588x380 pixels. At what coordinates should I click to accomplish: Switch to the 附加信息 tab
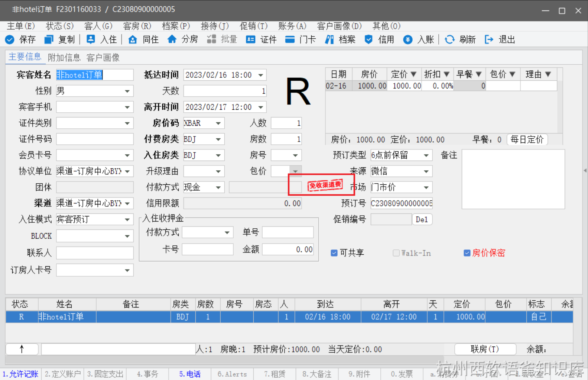(x=64, y=58)
